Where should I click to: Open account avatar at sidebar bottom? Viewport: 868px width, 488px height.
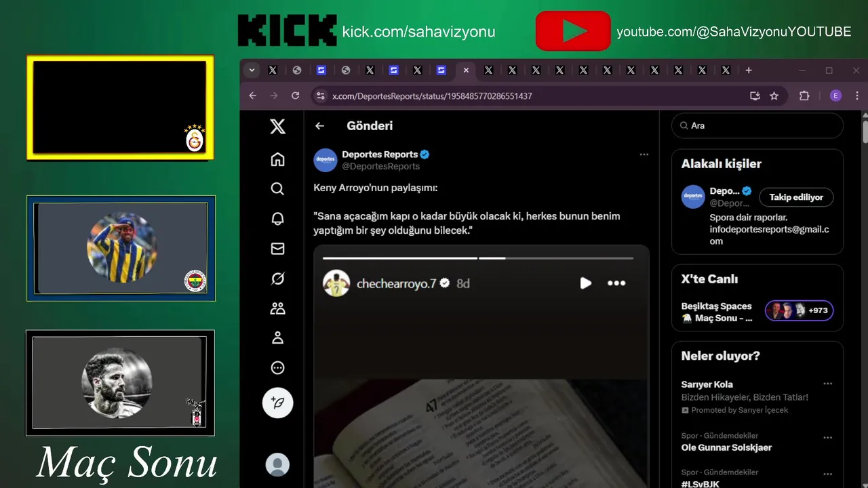coord(277,465)
